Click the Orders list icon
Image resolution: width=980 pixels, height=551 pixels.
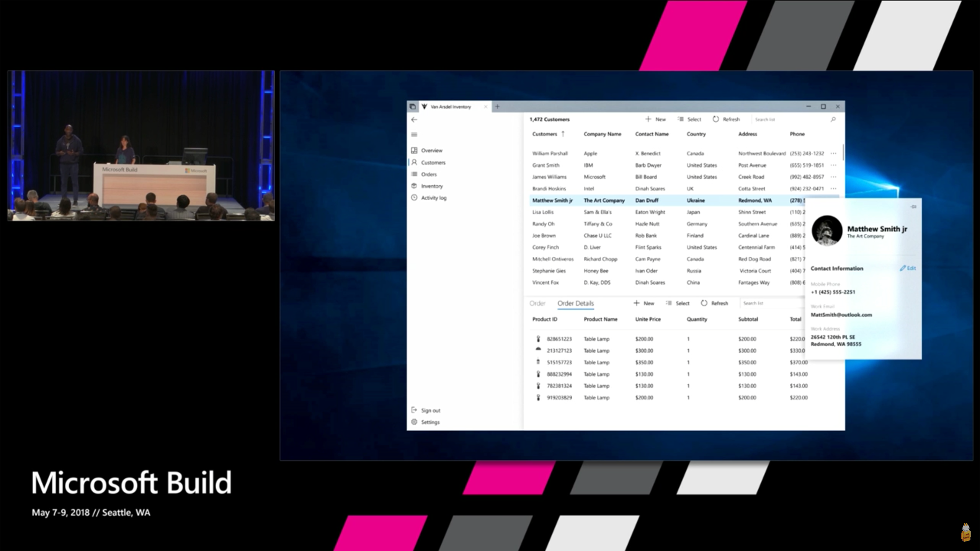click(x=414, y=174)
